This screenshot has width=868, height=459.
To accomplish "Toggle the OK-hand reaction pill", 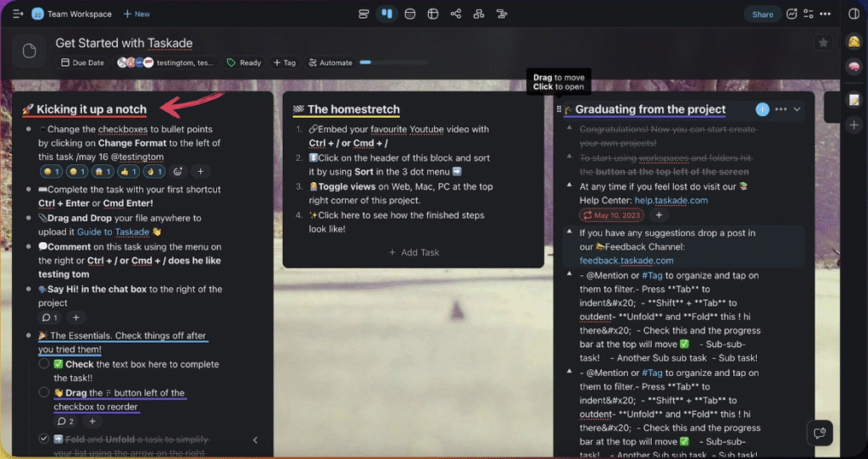I will point(154,171).
